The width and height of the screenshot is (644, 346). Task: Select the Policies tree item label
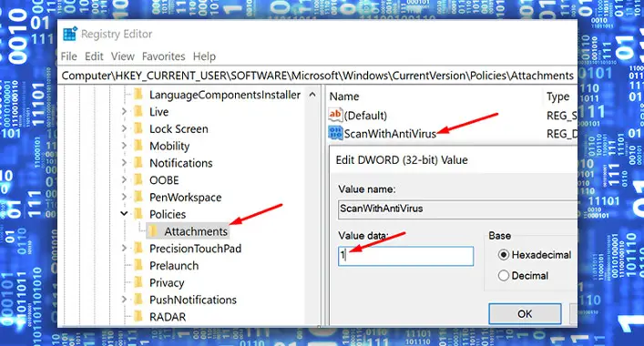click(168, 214)
